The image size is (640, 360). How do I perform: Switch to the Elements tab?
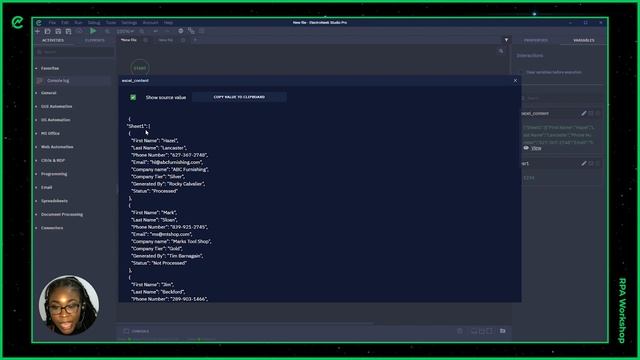95,40
